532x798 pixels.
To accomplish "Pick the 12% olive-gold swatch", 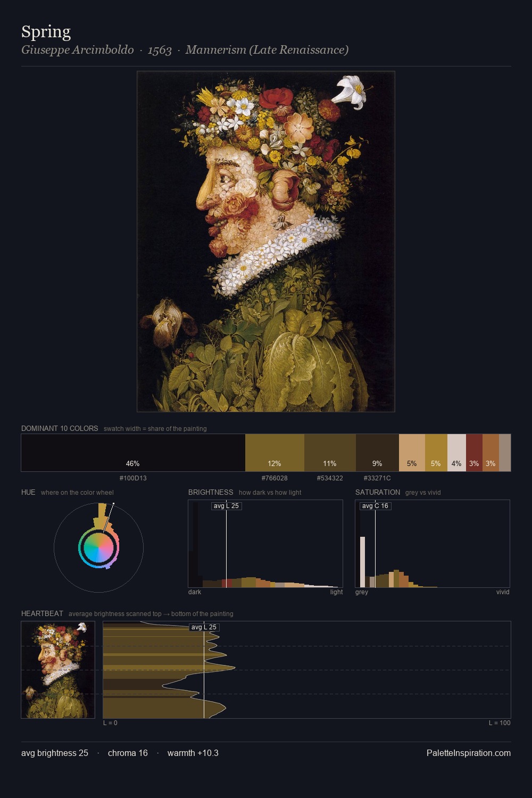I will click(275, 453).
